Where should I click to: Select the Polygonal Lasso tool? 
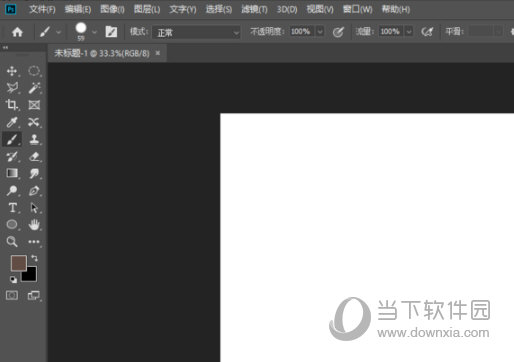click(12, 88)
